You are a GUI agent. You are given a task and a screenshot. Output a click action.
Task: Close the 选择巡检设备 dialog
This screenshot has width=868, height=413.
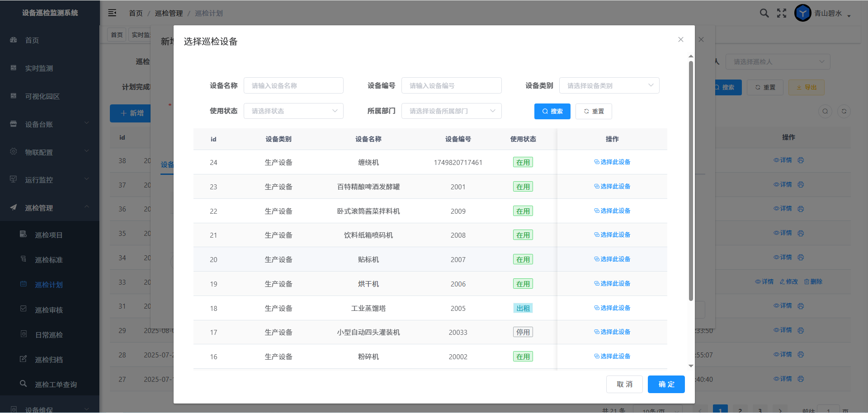pos(680,40)
